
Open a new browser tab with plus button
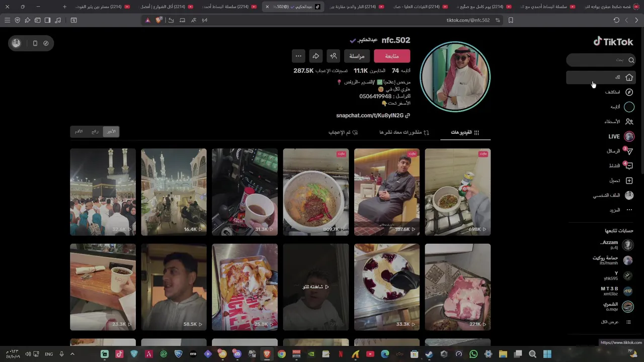click(x=64, y=7)
